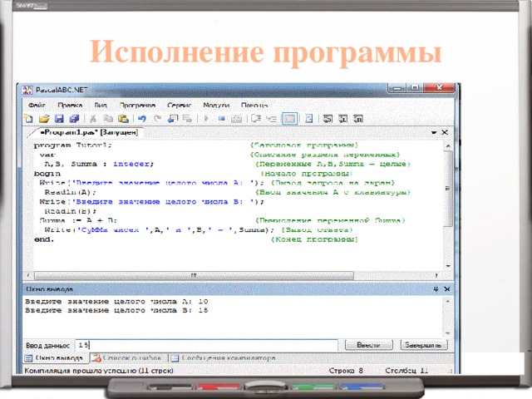
Task: Click the Redo arrow icon
Action: pos(157,119)
